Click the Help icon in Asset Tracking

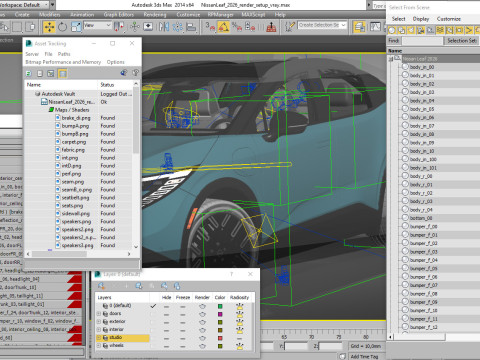click(x=135, y=73)
